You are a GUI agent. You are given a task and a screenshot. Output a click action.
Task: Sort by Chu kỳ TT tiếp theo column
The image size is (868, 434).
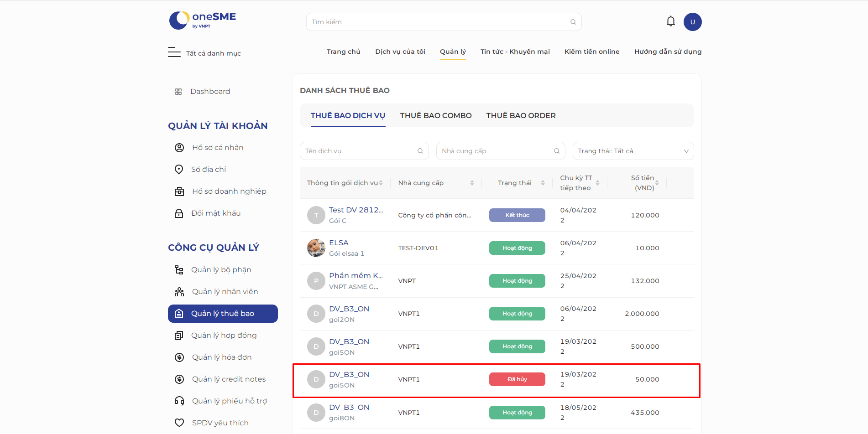click(x=597, y=183)
